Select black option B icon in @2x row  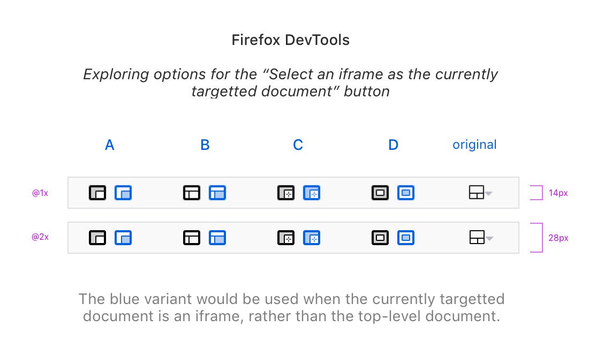[x=192, y=237]
